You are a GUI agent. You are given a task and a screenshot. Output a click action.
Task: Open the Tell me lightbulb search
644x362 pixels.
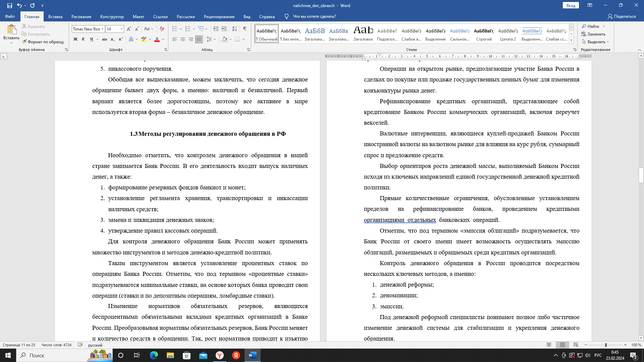pos(286,16)
